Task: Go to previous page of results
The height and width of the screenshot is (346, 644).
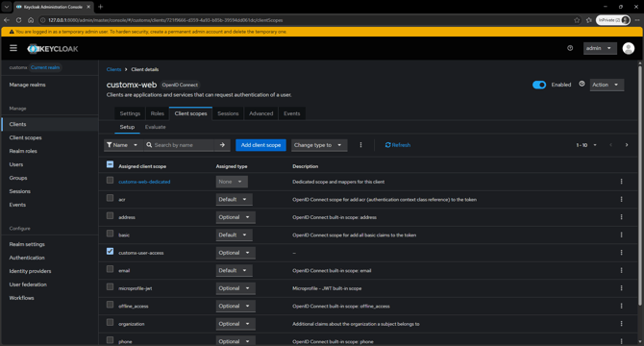Action: tap(610, 145)
